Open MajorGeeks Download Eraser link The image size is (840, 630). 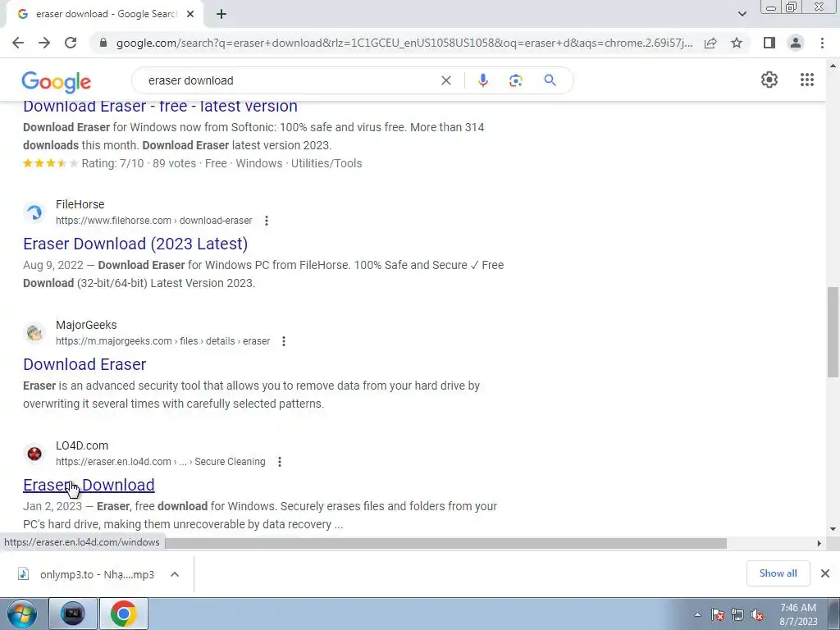coord(84,364)
